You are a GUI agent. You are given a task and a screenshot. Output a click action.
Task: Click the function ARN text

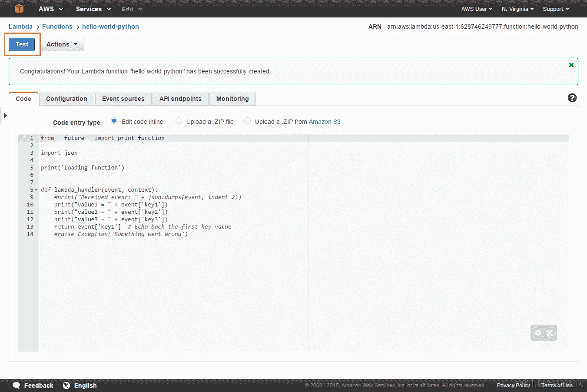click(x=473, y=27)
